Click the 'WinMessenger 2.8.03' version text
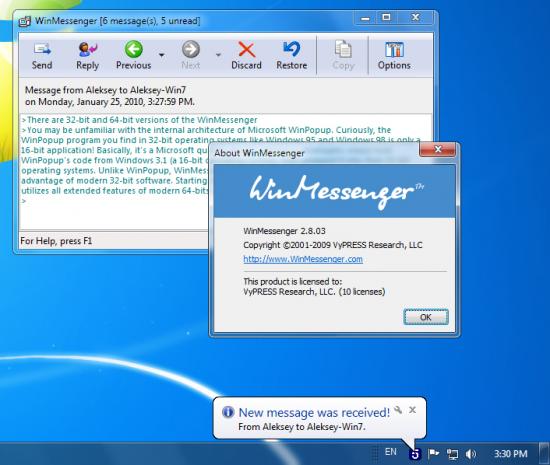This screenshot has height=465, width=550. tap(284, 231)
